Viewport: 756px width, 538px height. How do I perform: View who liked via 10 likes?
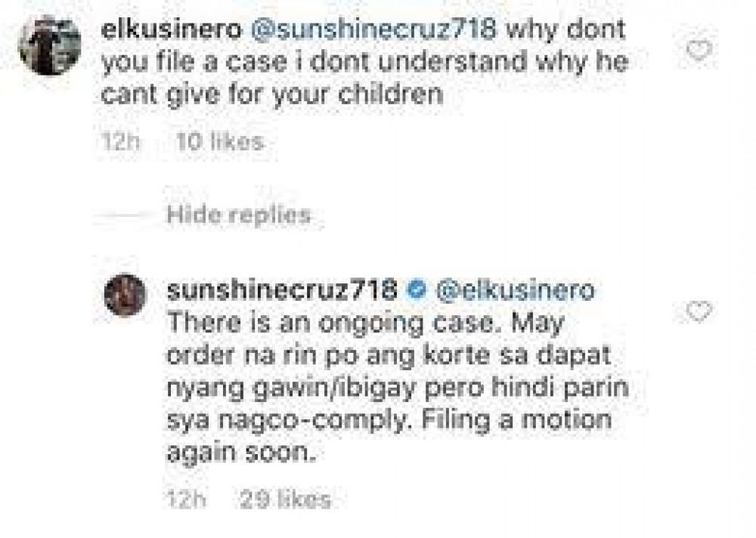tap(220, 142)
